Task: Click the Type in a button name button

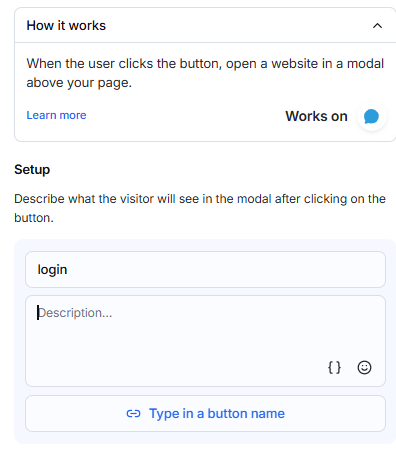Action: 205,413
